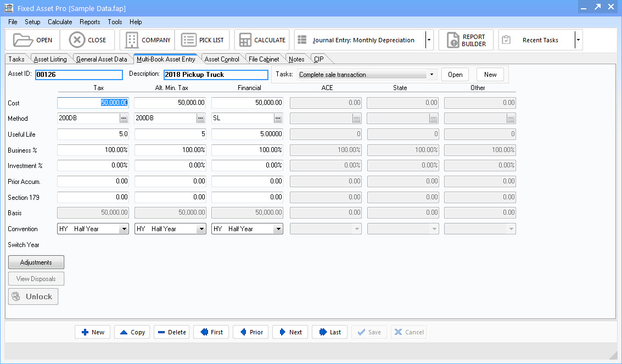This screenshot has height=364, width=622.
Task: Open the Tax Convention dropdown
Action: 124,229
